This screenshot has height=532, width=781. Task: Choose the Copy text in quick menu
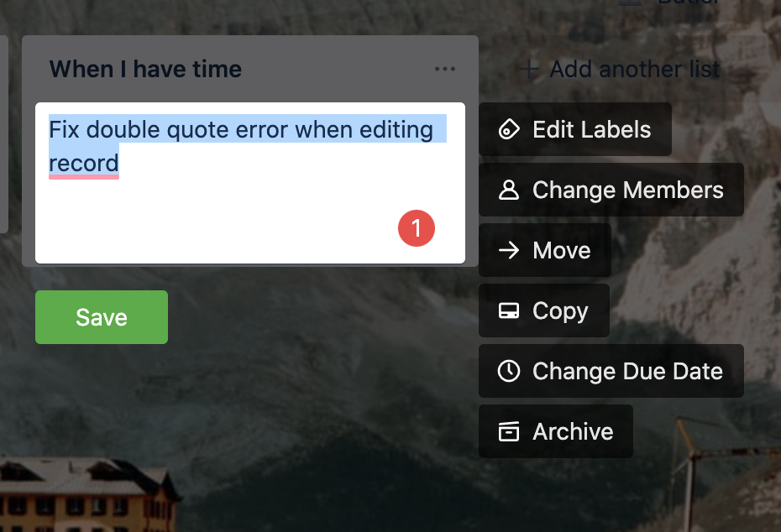point(560,311)
